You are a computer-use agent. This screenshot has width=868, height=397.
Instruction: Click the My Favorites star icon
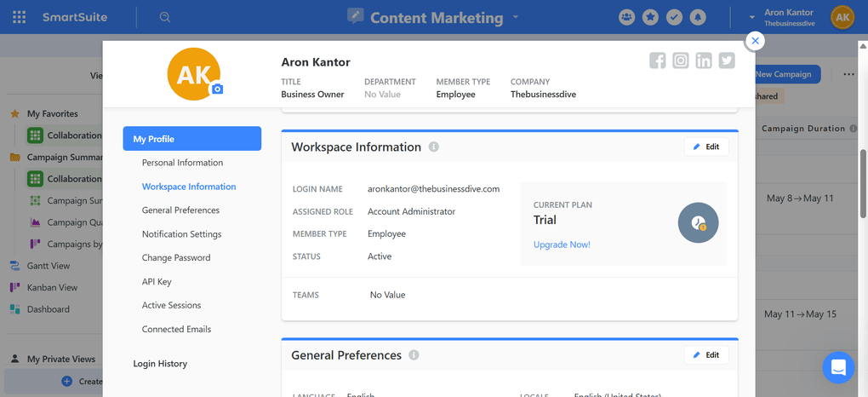point(15,113)
